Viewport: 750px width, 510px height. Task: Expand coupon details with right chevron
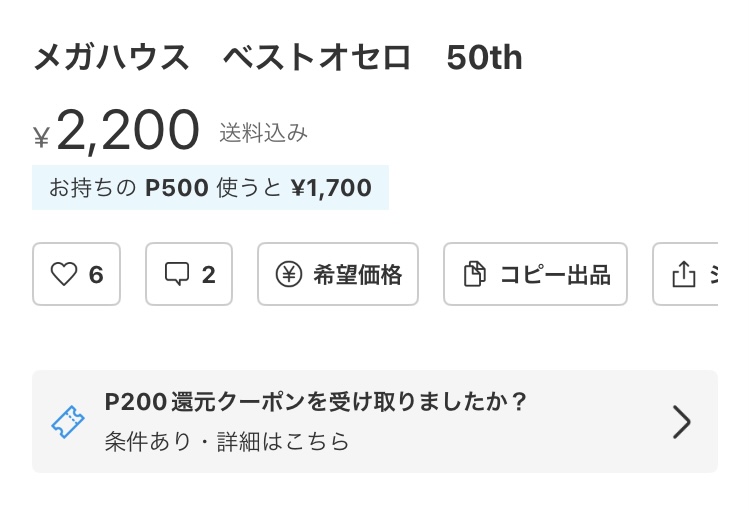coord(682,422)
